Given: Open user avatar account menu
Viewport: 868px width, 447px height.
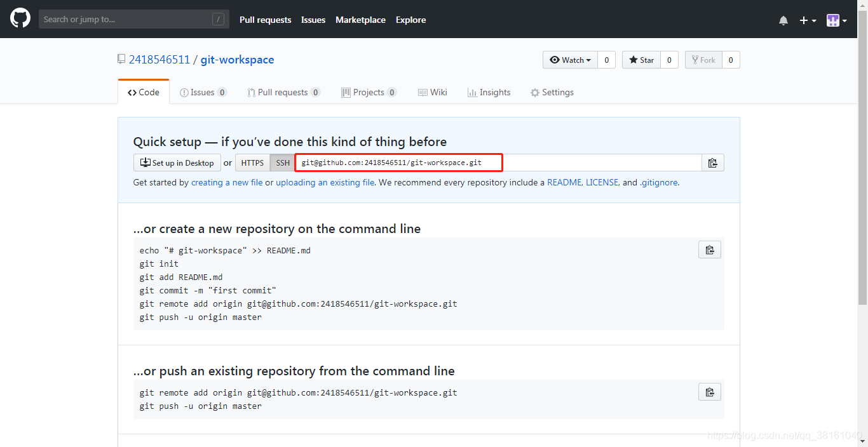Looking at the screenshot, I should pyautogui.click(x=836, y=20).
